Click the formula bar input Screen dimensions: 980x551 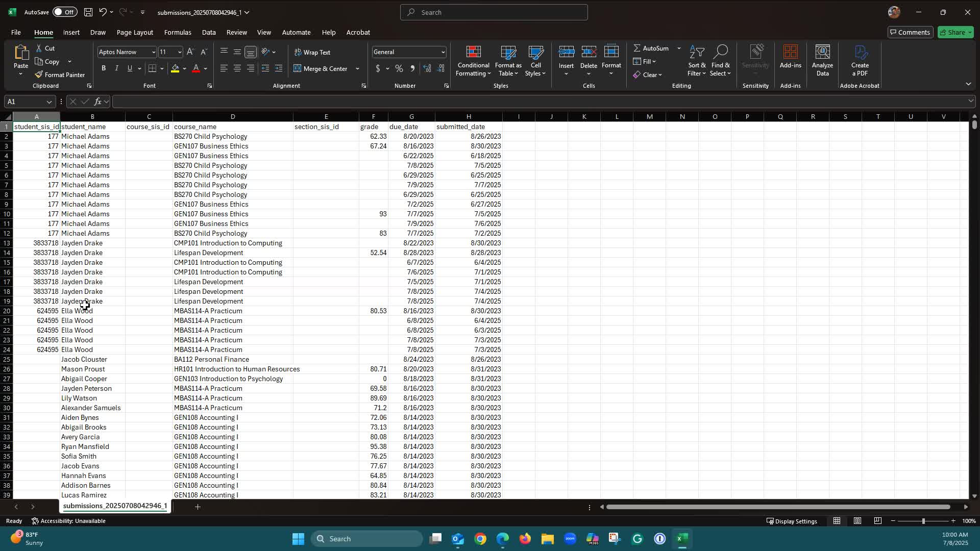pyautogui.click(x=538, y=102)
